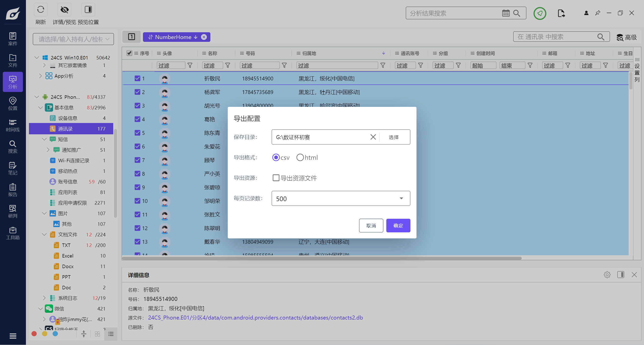Select 应用列表 in the tree
The height and width of the screenshot is (345, 644).
pyautogui.click(x=68, y=192)
